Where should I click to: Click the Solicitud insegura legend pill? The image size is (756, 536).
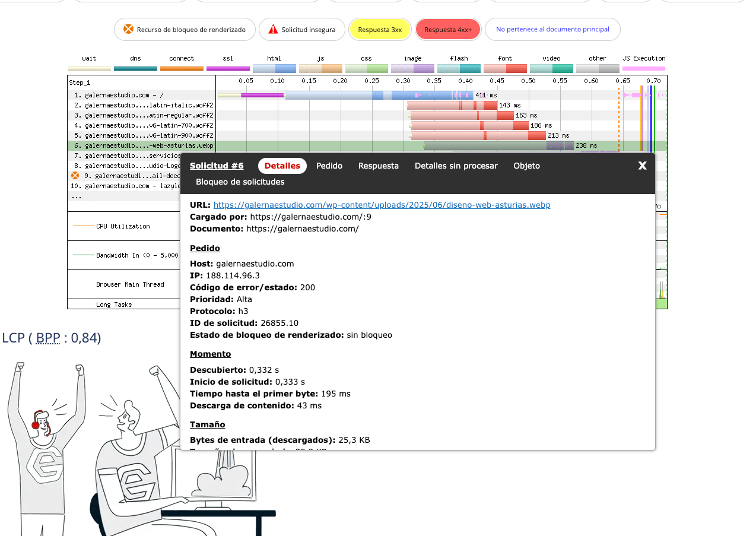(302, 29)
